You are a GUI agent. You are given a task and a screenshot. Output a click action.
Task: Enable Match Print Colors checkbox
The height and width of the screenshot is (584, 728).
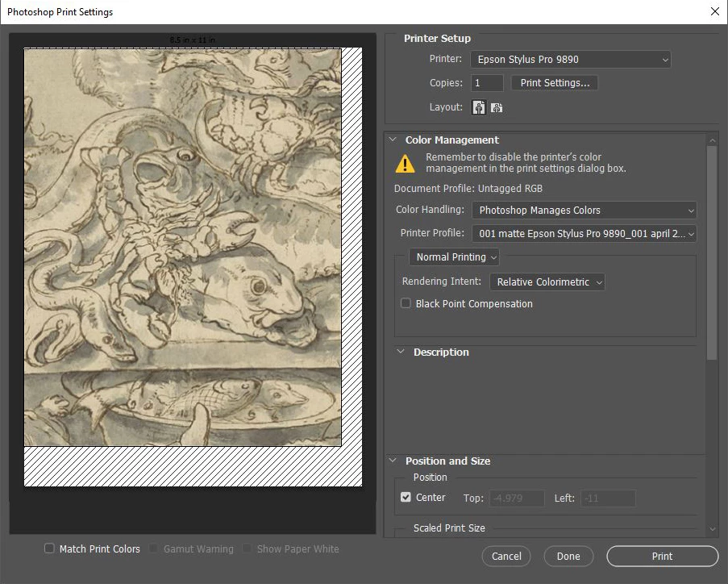point(49,549)
